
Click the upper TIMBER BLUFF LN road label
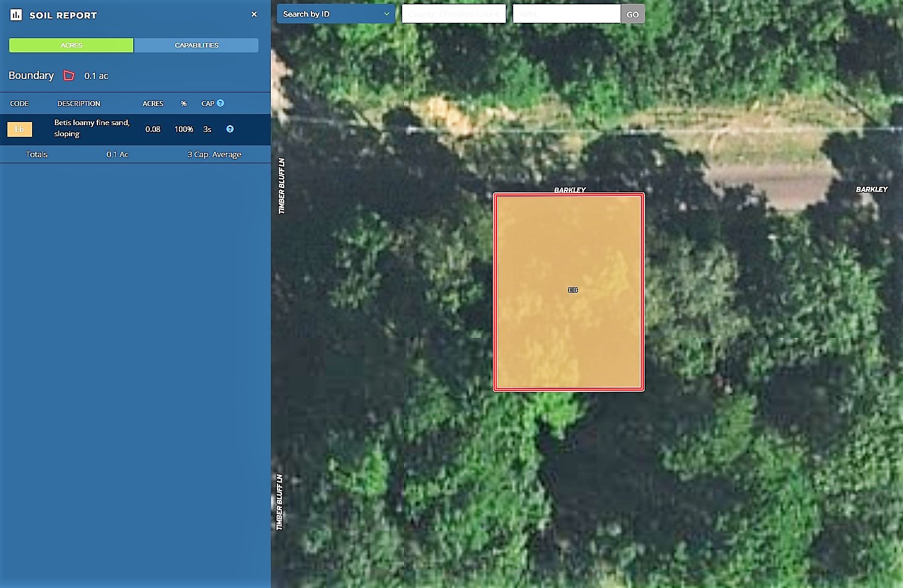click(282, 186)
